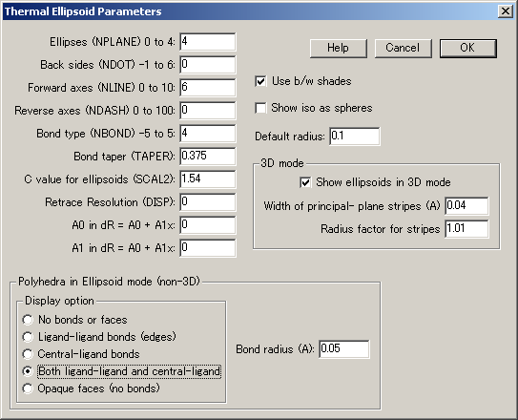The height and width of the screenshot is (420, 518).
Task: Click the Back sides (NDOT) field
Action: pos(208,65)
